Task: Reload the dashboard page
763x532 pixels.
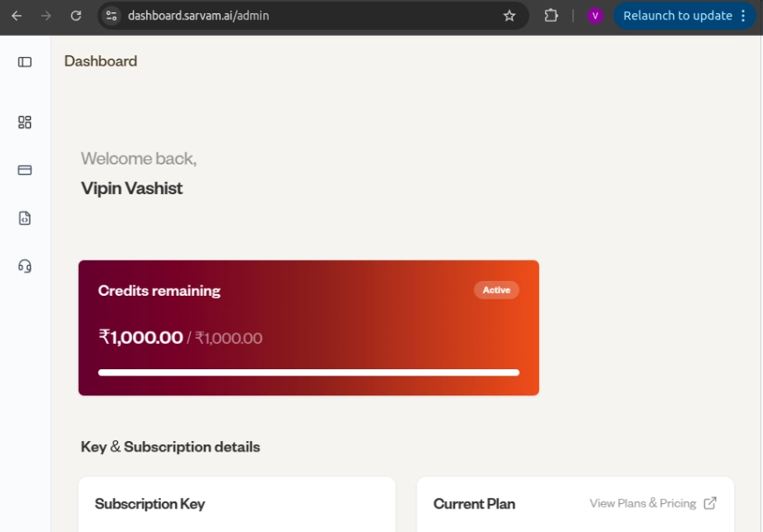Action: tap(76, 16)
